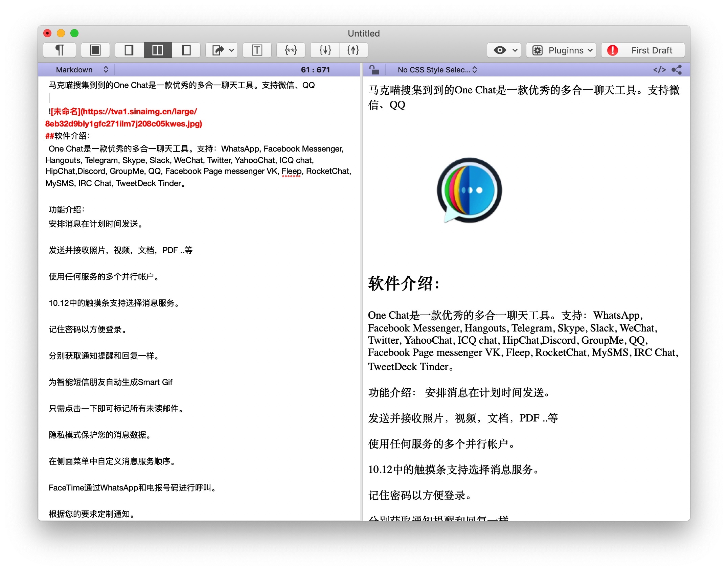Open the No CSS Style selector
Image resolution: width=728 pixels, height=571 pixels.
tap(437, 70)
